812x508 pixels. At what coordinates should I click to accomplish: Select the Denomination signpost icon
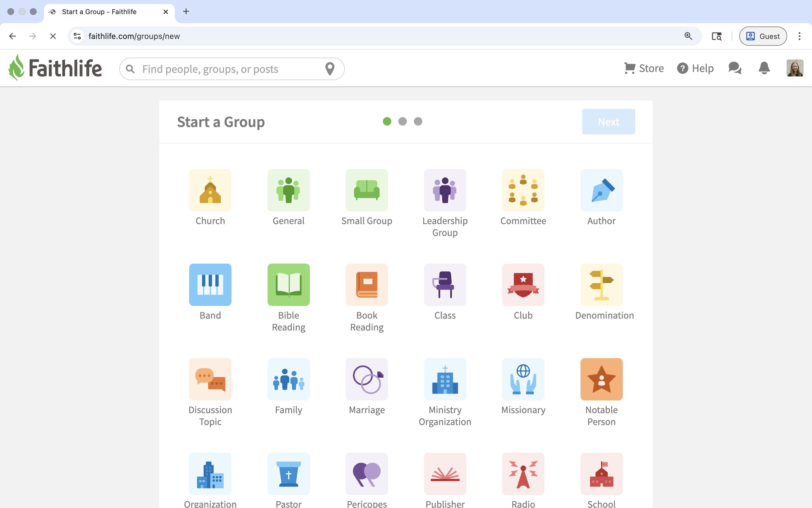pyautogui.click(x=602, y=284)
